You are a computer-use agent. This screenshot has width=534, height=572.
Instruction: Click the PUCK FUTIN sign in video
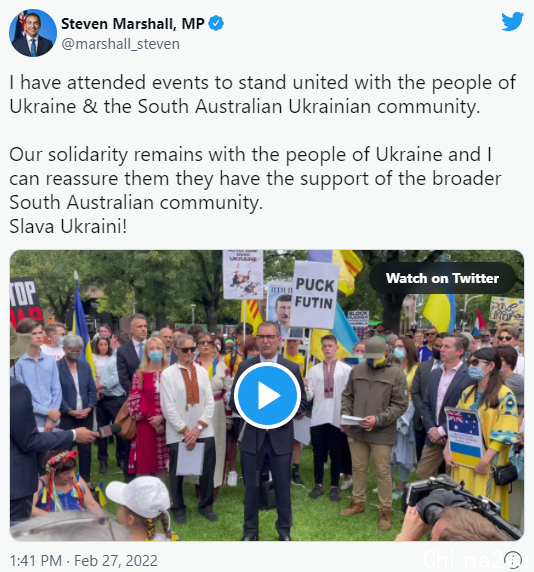[x=314, y=294]
